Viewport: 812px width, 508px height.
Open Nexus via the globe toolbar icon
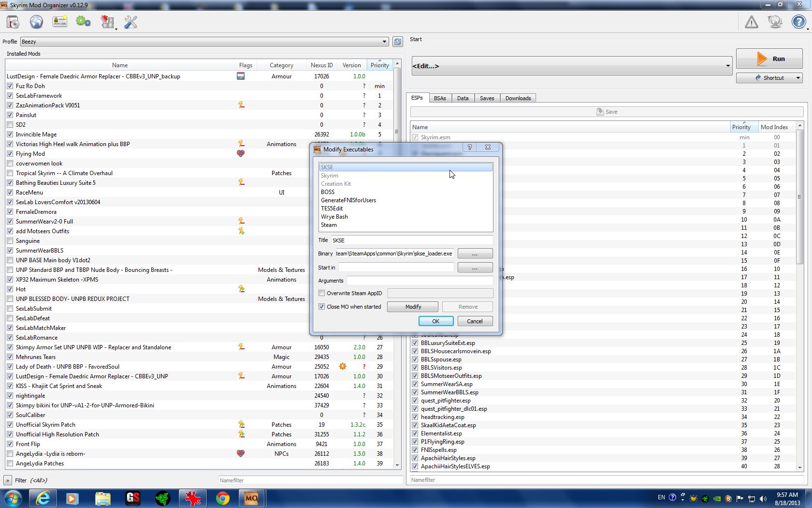(36, 22)
